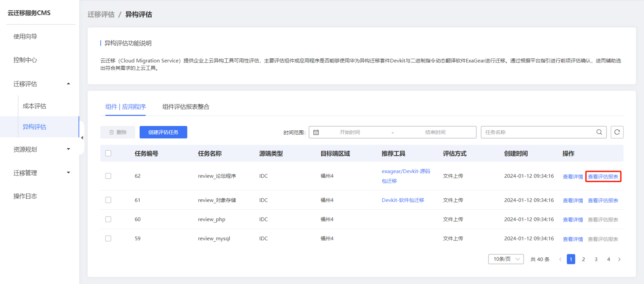Check the box for task 60 row
Screen dimensions: 644x284
tap(108, 219)
